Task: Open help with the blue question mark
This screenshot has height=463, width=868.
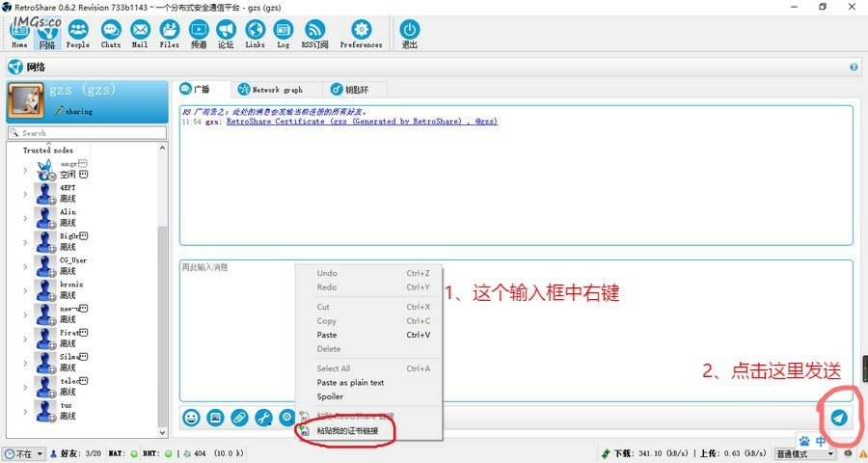Action: pos(854,68)
